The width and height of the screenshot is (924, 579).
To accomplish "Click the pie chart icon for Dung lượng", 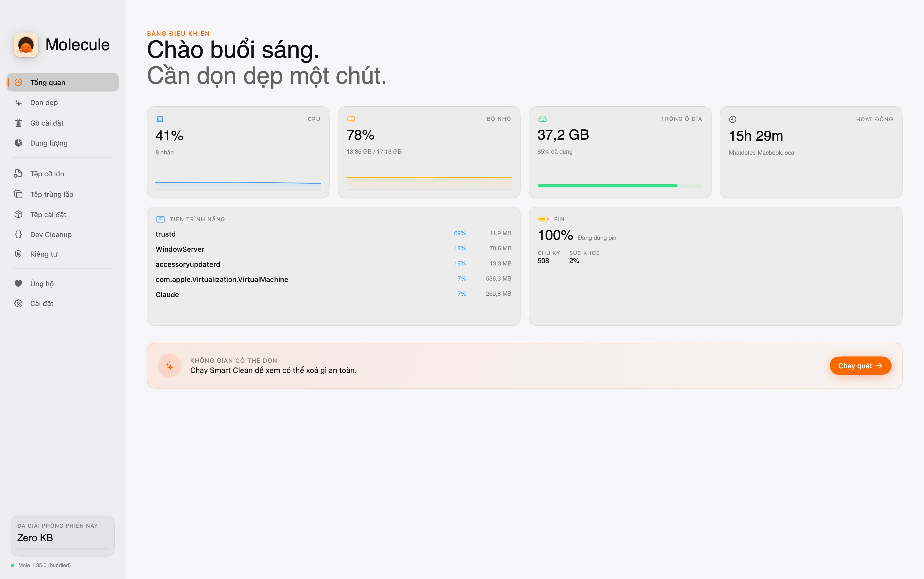I will coord(18,143).
